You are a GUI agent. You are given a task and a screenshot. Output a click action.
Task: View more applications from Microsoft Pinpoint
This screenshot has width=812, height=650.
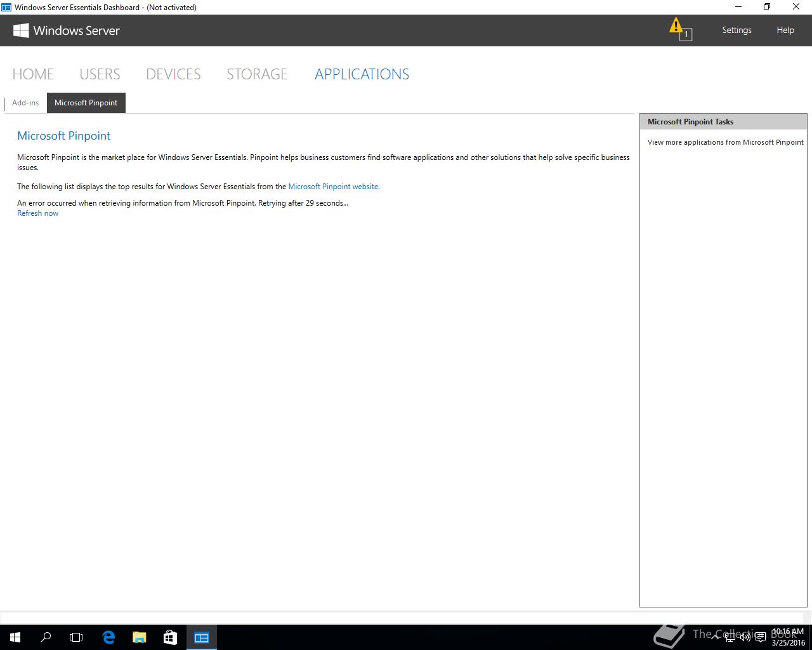[x=726, y=142]
